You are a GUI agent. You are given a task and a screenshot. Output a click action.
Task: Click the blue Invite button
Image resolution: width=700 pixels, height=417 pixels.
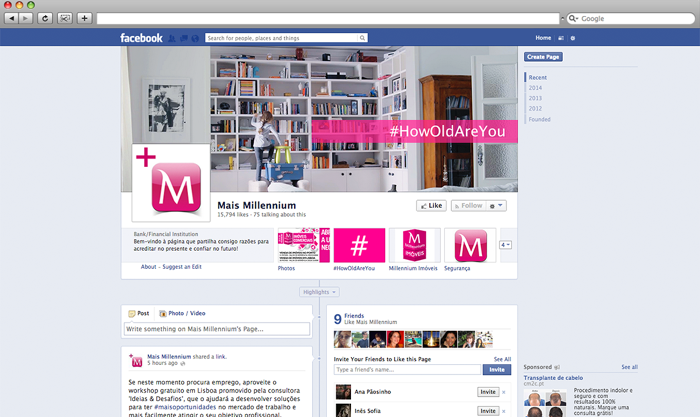[497, 370]
